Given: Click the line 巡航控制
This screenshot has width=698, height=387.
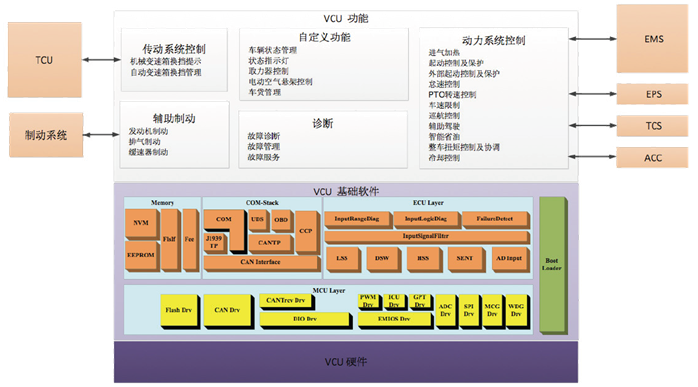Looking at the screenshot, I should tap(444, 116).
